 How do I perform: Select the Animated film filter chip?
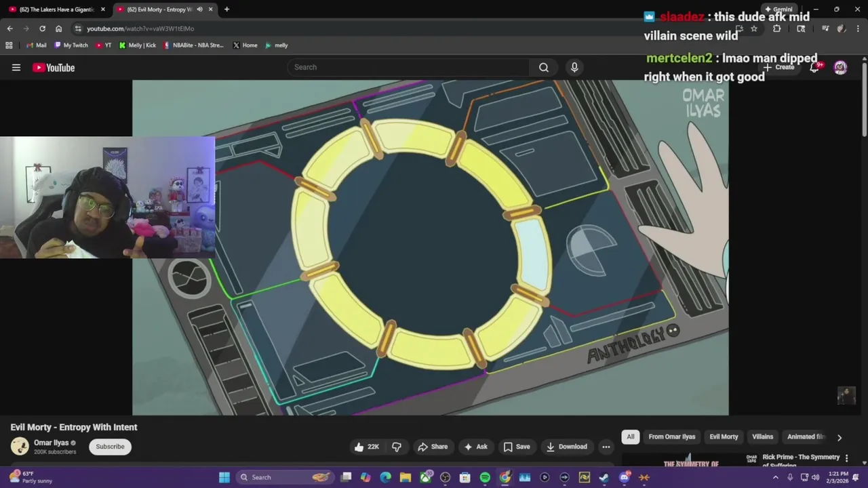(x=806, y=437)
